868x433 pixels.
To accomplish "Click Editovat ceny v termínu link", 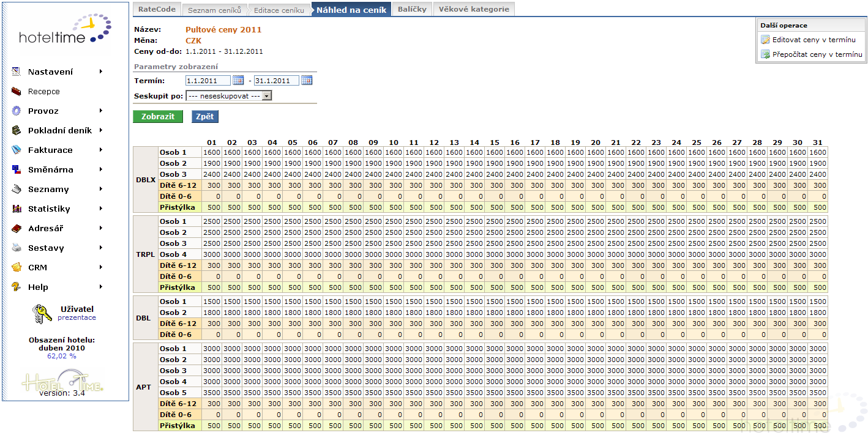I will tap(814, 40).
